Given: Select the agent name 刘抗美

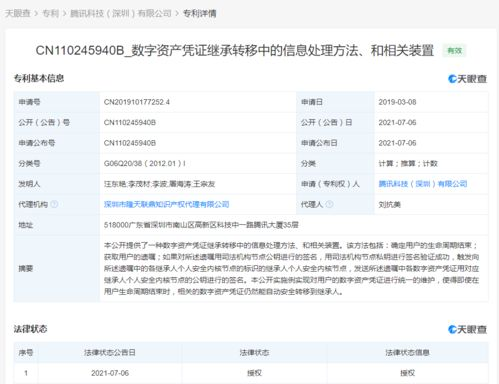Looking at the screenshot, I should (389, 204).
